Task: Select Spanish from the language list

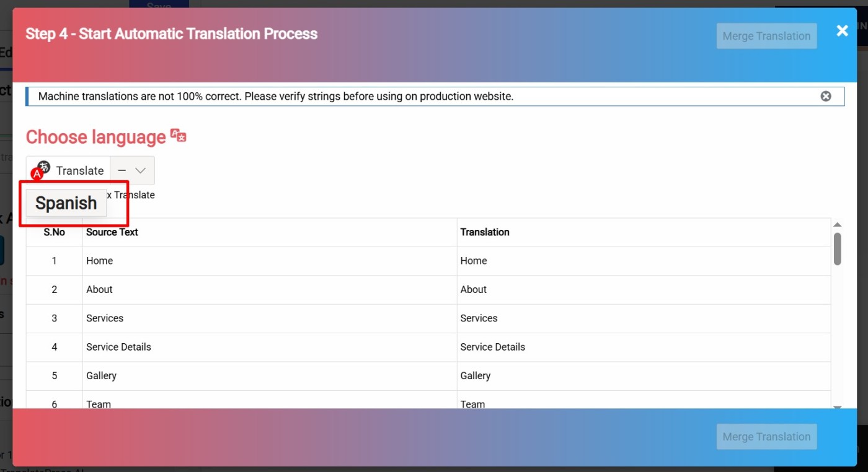Action: (66, 203)
